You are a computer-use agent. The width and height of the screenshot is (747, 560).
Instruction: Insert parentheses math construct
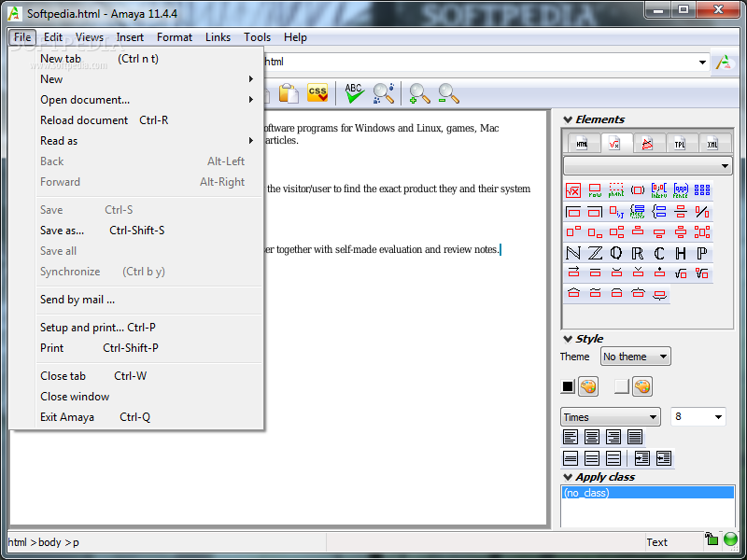pyautogui.click(x=638, y=190)
